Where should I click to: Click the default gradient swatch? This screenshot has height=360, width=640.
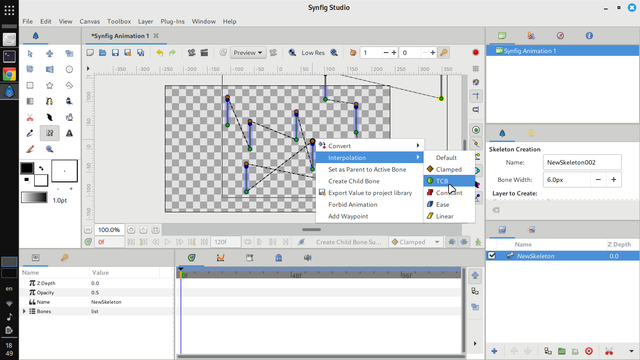34,198
